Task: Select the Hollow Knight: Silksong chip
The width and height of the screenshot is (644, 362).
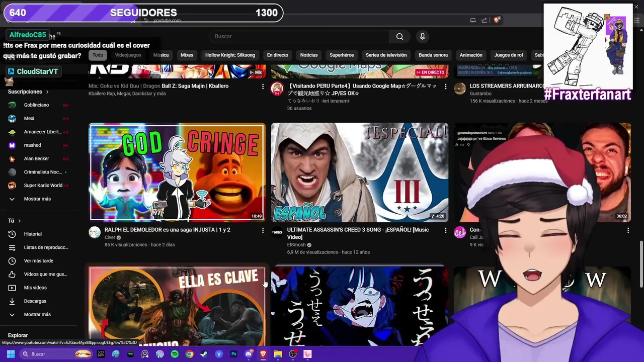Action: (x=230, y=55)
